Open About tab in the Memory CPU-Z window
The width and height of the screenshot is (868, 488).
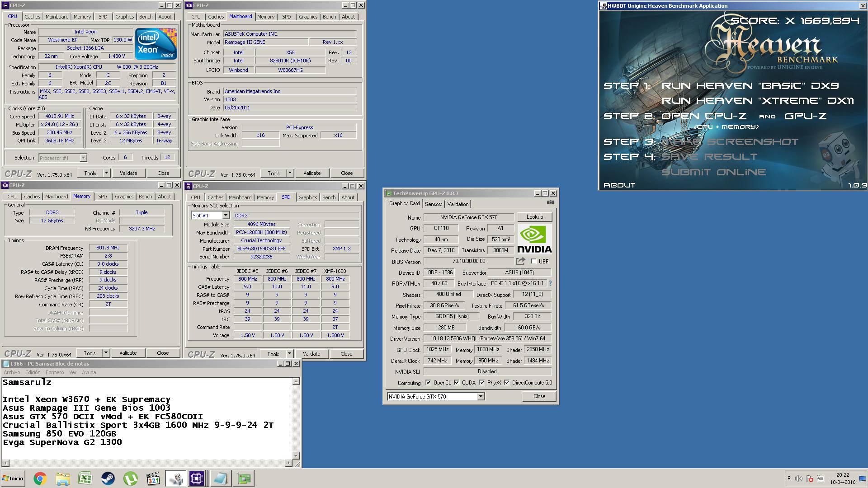pos(165,197)
